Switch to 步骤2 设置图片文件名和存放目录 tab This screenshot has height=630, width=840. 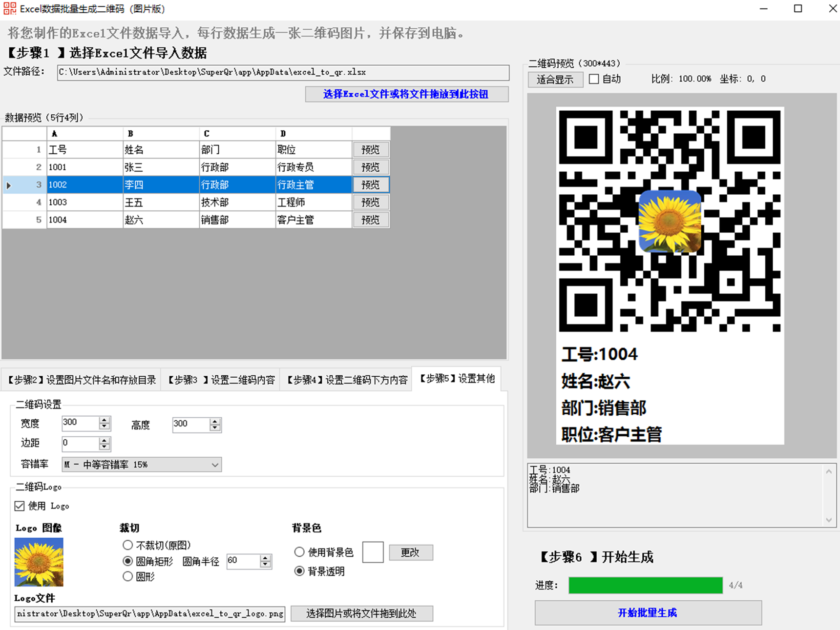click(82, 380)
